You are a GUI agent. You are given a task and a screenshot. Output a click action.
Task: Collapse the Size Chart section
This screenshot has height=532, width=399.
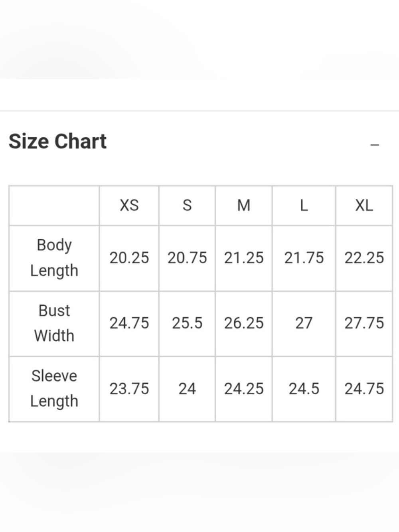375,145
